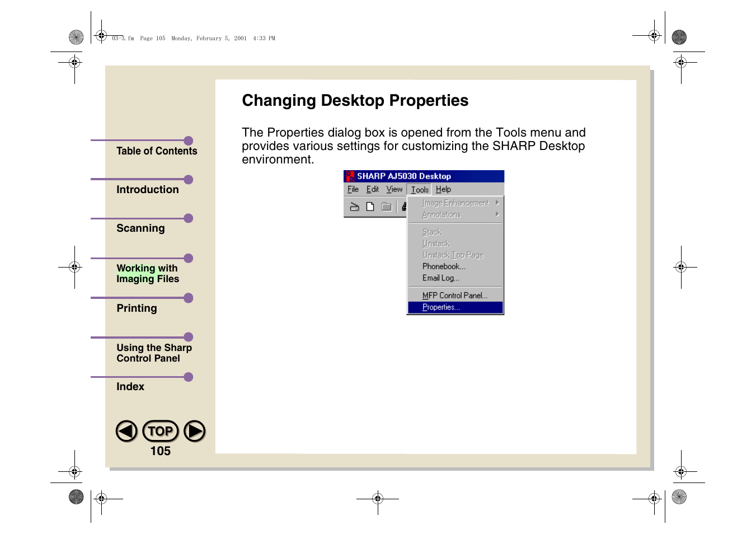
Task: Click the page number 105
Action: pyautogui.click(x=161, y=451)
